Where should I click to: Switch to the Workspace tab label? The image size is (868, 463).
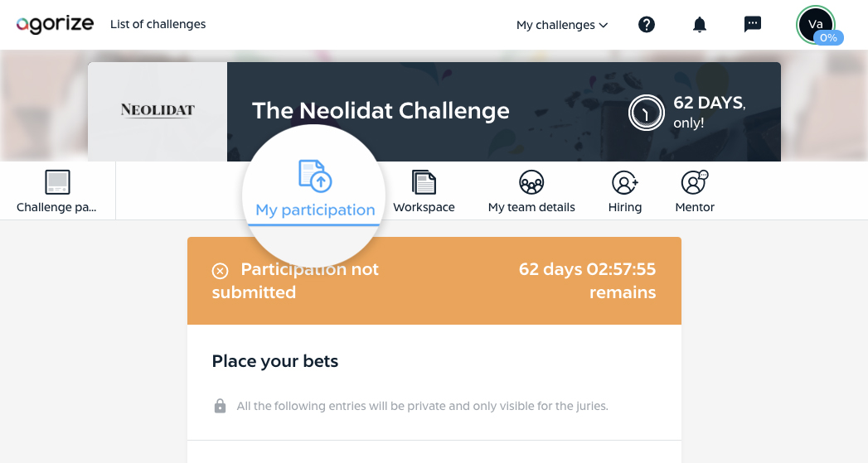click(424, 207)
